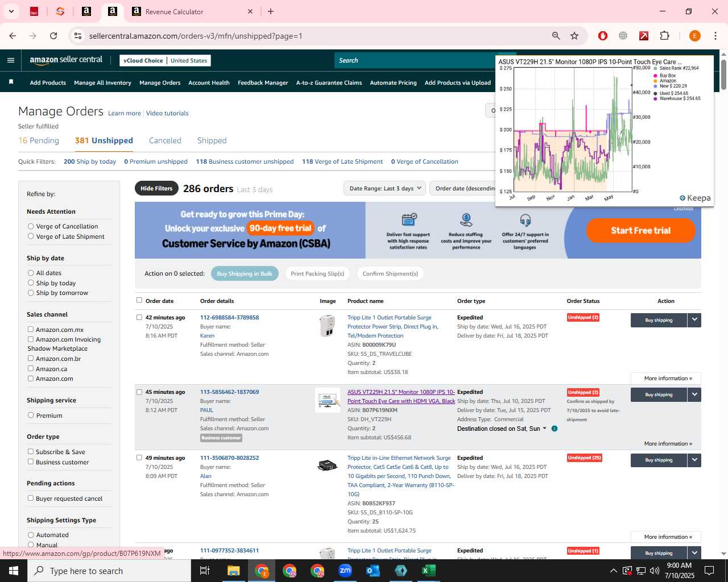728x582 pixels.
Task: Expand Buy shipping arrow for order 112-6988584-3789858
Action: pos(694,320)
